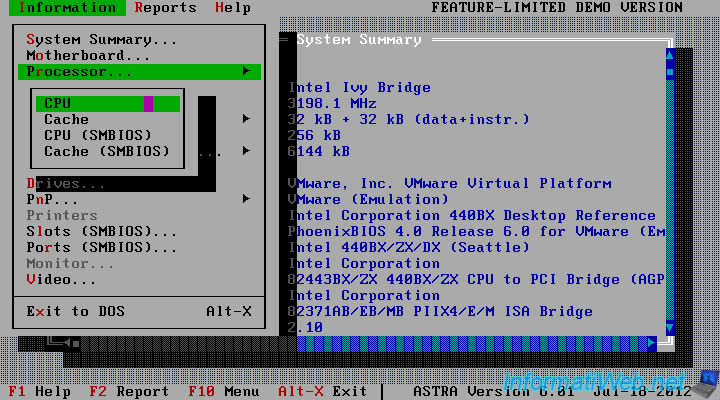
Task: Click the 82371AB/EB/MB PIIX4 ISA Bridge line
Action: tap(440, 311)
